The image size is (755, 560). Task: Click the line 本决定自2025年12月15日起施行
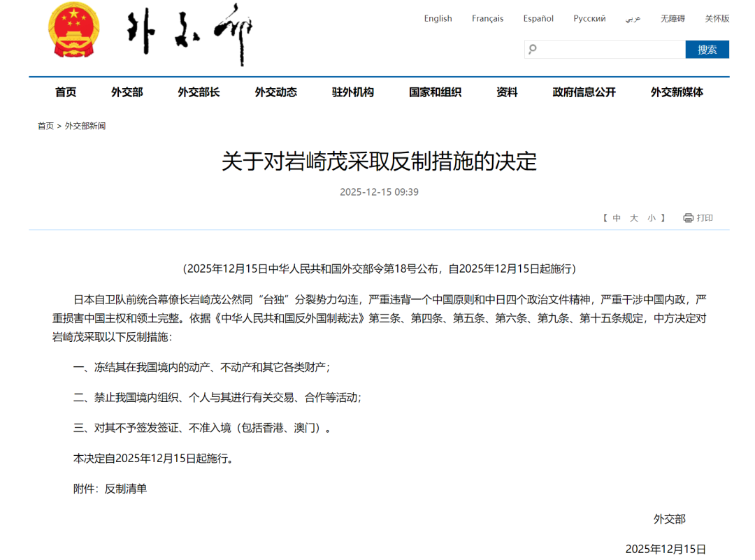[x=154, y=459]
